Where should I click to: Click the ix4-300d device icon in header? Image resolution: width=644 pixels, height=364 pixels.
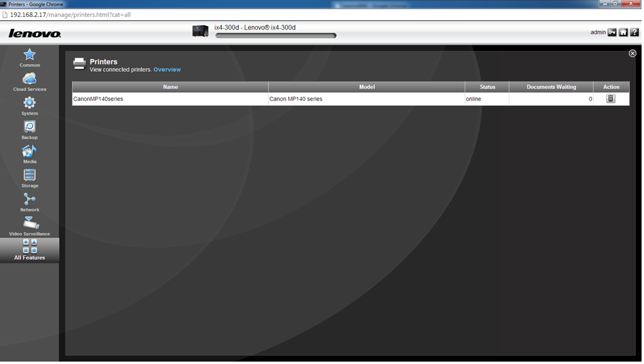[201, 31]
